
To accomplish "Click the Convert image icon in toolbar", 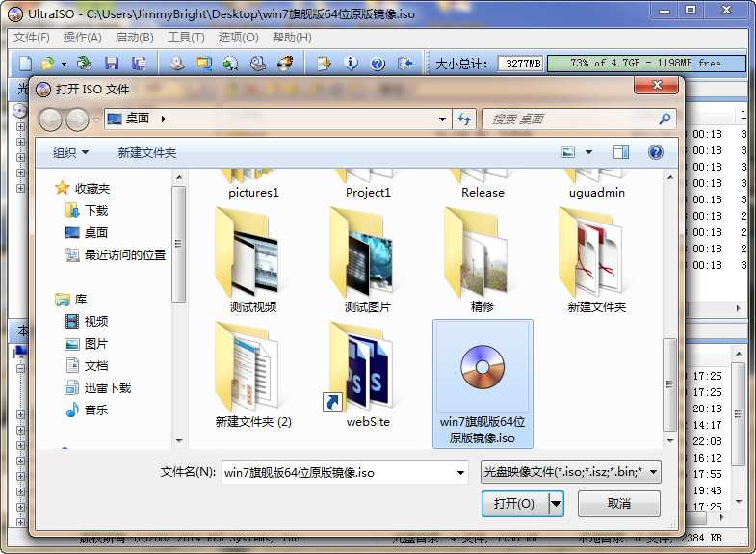I will click(230, 64).
